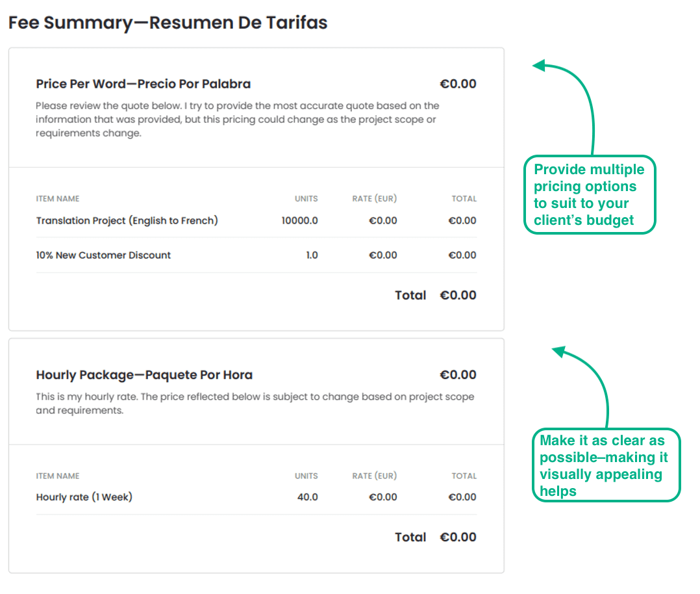Click the 10000.0 units value

pos(299,220)
